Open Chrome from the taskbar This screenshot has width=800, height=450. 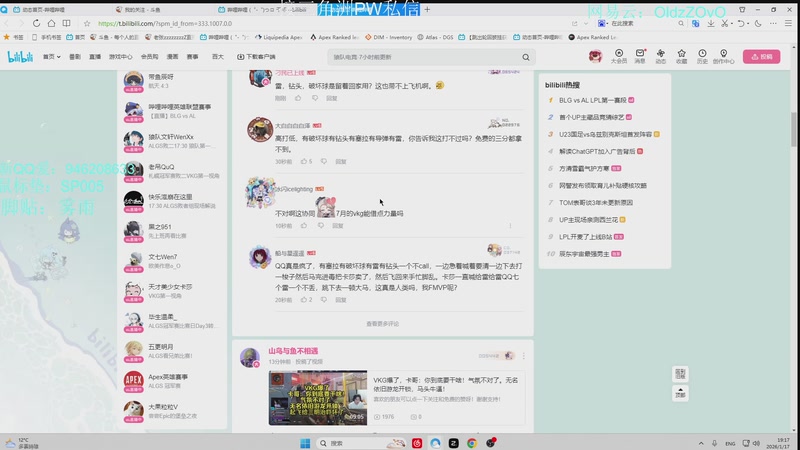coord(471,443)
